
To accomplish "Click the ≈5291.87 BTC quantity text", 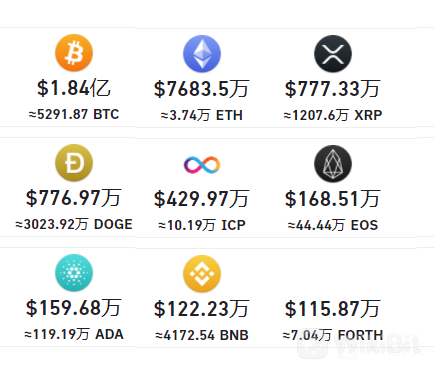I will [74, 114].
